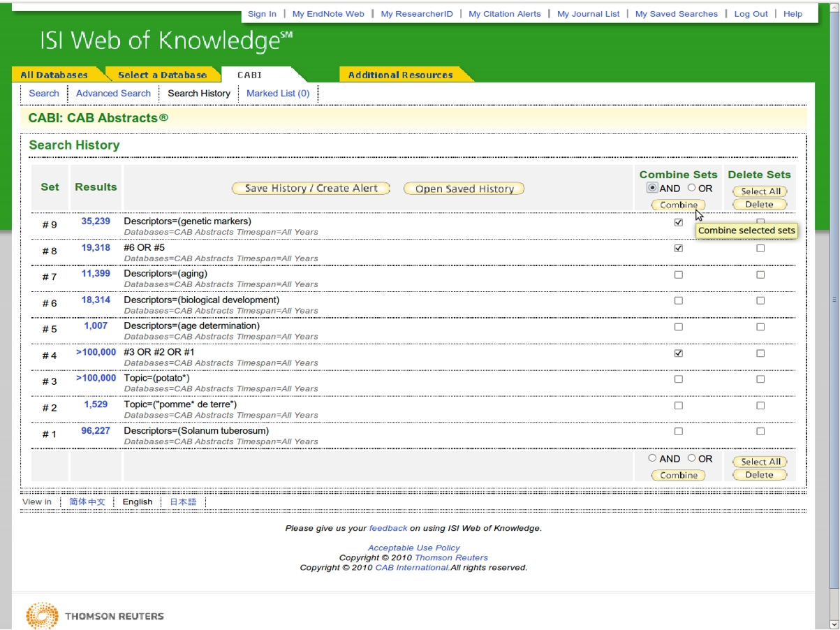Check combine checkbox for set #6
The image size is (840, 630).
point(679,301)
